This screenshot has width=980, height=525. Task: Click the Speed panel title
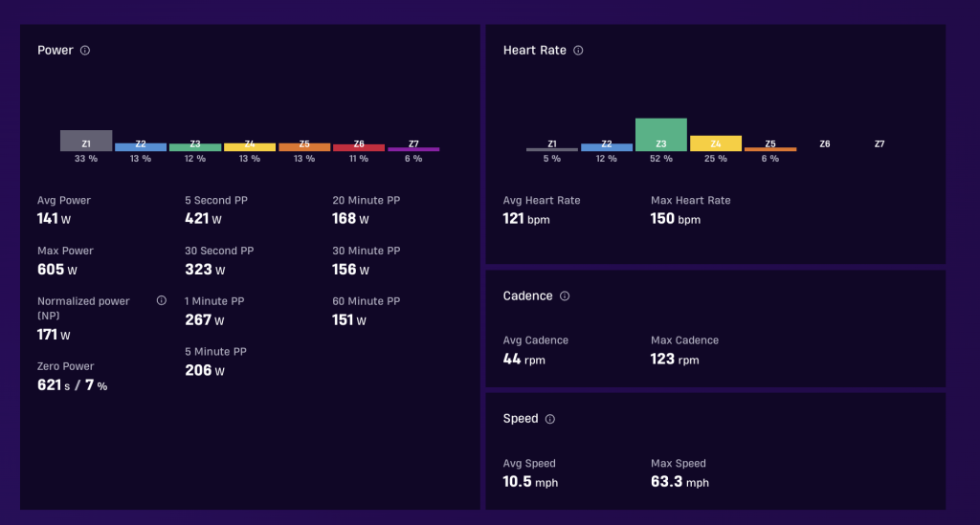click(520, 419)
